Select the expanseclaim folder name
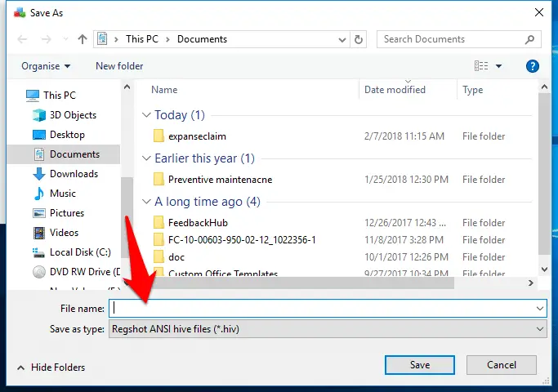The height and width of the screenshot is (392, 558). coord(197,136)
